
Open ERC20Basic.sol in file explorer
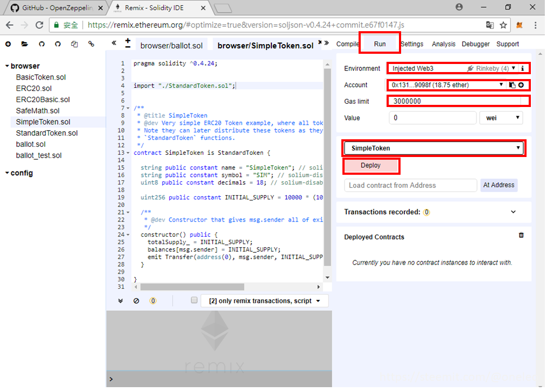(43, 99)
